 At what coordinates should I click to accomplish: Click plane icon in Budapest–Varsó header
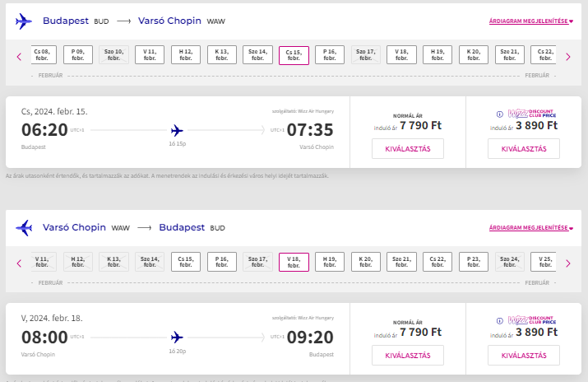[24, 21]
